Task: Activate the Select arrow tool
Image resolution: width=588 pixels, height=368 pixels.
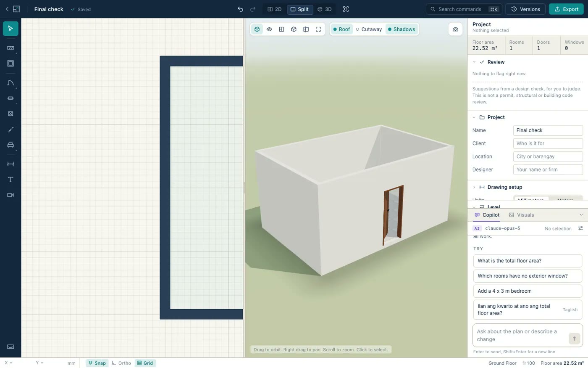Action: [10, 29]
